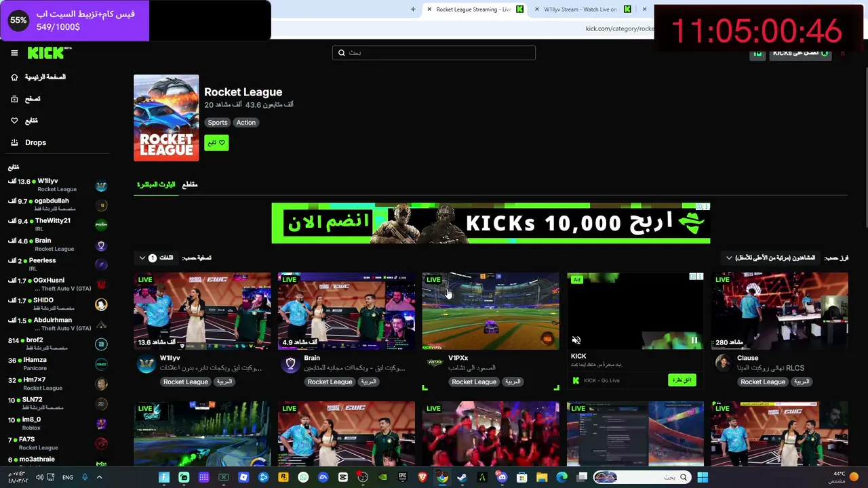Click the heart following icon in sidebar
This screenshot has width=868, height=488.
[x=14, y=121]
